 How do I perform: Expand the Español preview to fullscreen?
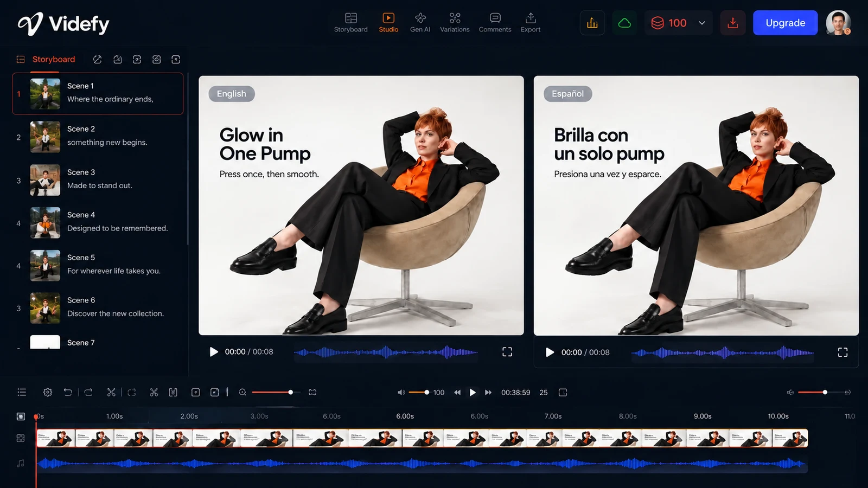(843, 352)
